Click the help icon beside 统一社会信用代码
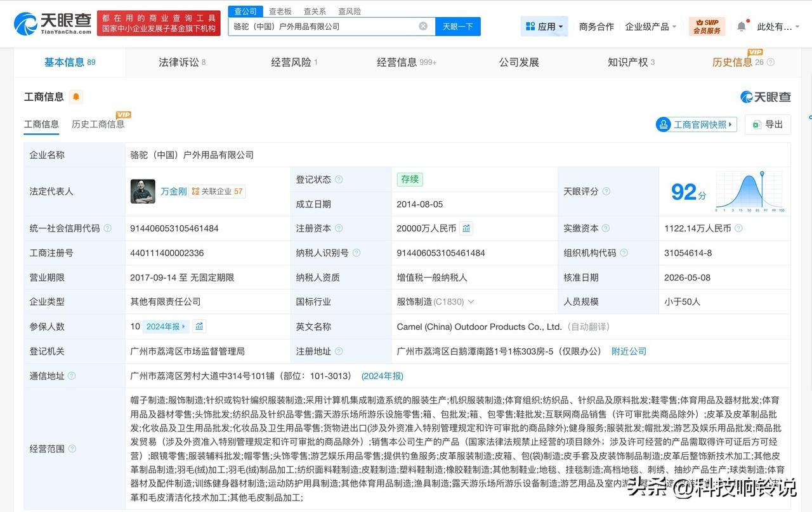812x512 pixels. tap(107, 228)
